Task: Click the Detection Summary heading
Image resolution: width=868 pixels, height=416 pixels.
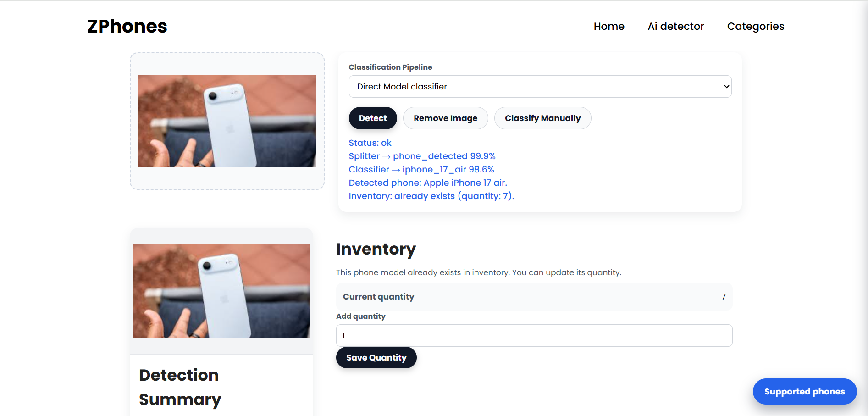Action: (180, 387)
